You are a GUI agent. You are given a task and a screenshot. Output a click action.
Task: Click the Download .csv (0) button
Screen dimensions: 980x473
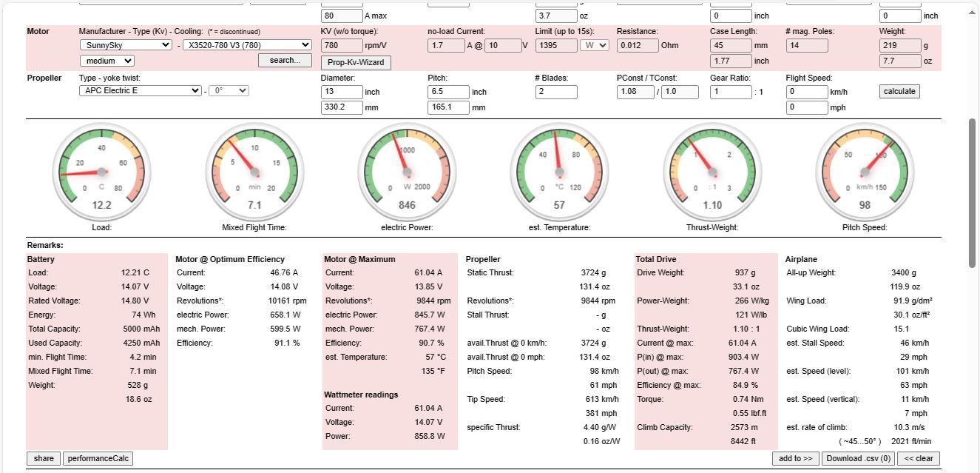tap(858, 458)
